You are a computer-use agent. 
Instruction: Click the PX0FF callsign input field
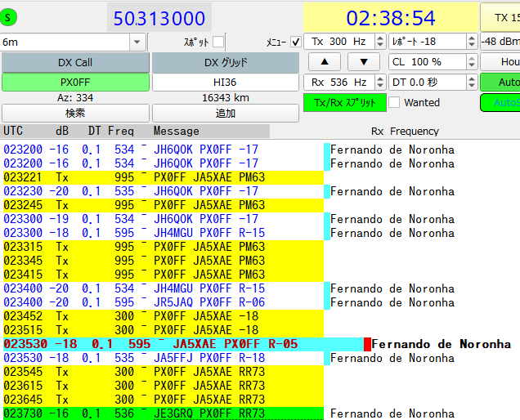click(x=75, y=83)
